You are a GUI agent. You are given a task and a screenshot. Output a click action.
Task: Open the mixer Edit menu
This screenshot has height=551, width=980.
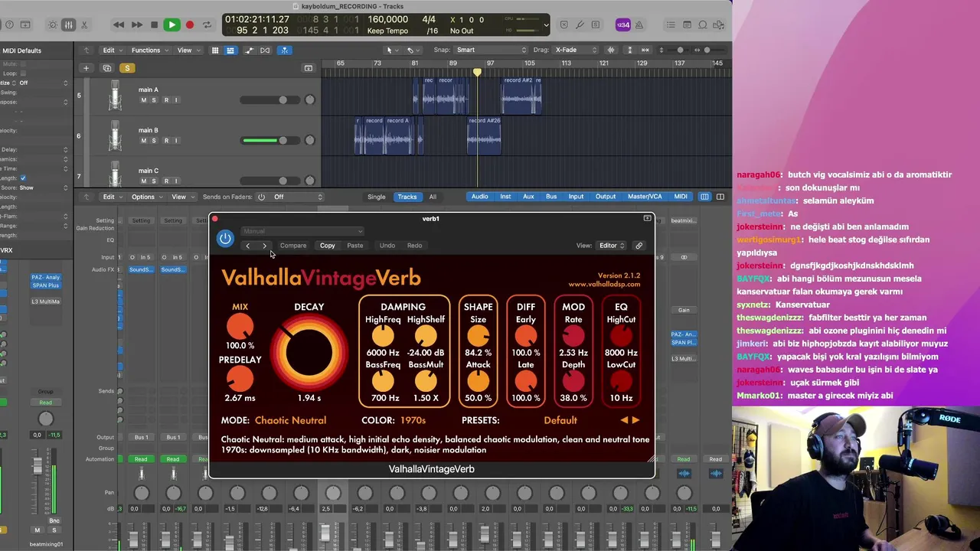[112, 197]
